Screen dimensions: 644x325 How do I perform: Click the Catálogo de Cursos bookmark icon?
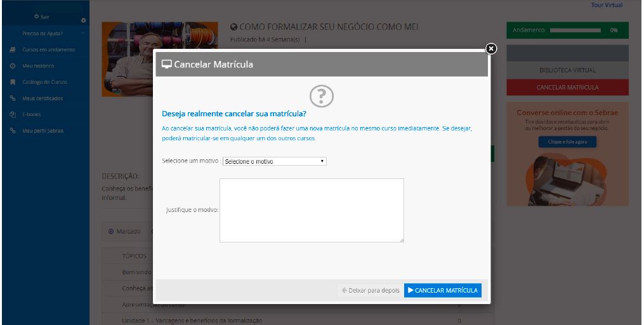point(13,82)
